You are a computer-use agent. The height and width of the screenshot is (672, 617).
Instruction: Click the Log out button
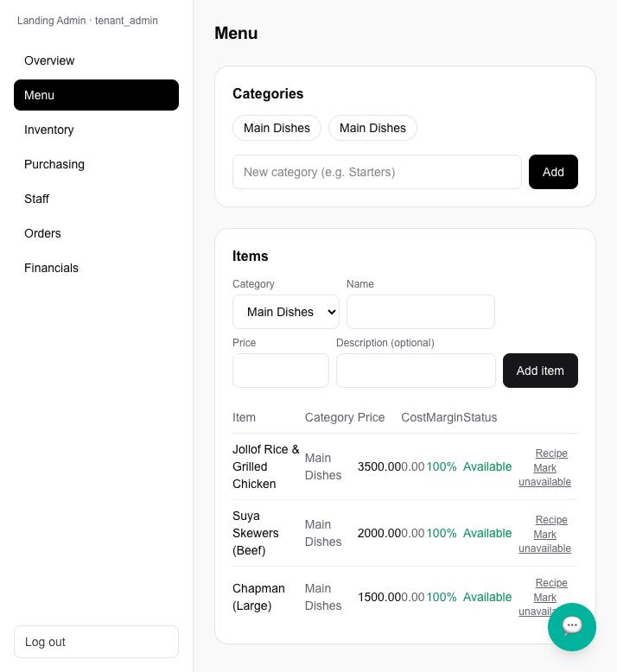pos(96,642)
